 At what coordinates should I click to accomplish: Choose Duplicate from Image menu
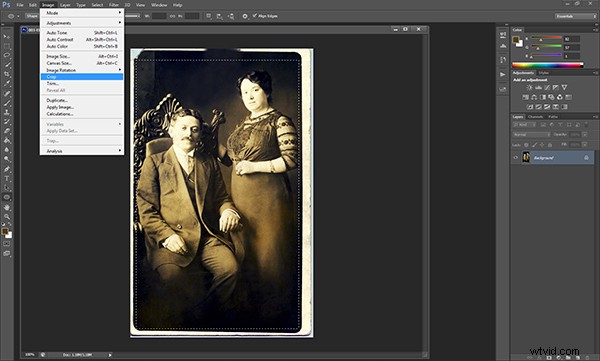[82, 100]
